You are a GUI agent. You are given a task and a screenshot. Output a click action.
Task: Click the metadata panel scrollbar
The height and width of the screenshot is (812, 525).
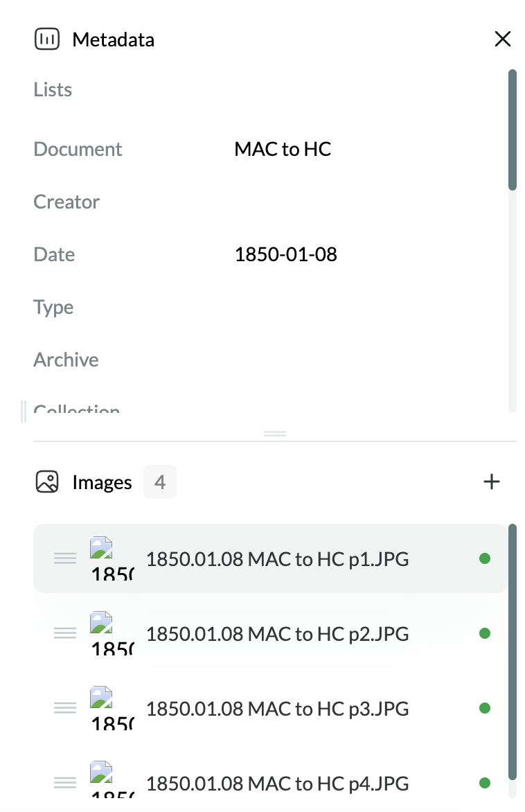tap(513, 130)
